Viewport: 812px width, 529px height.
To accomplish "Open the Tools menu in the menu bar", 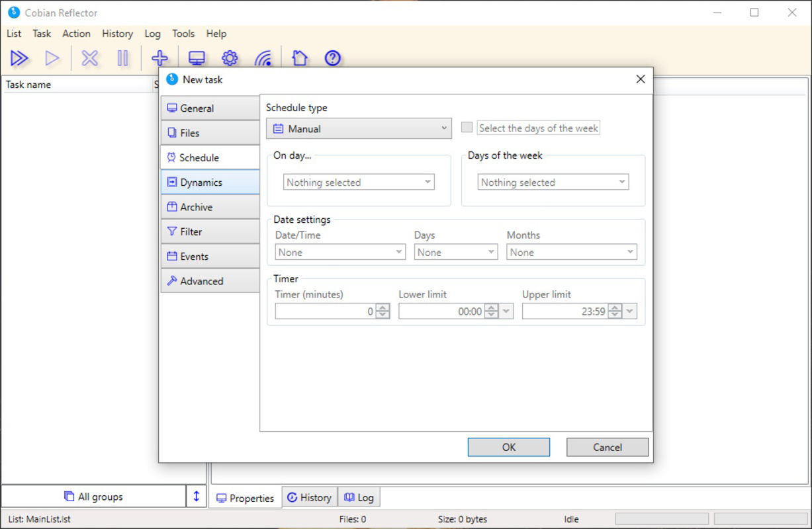I will [183, 34].
